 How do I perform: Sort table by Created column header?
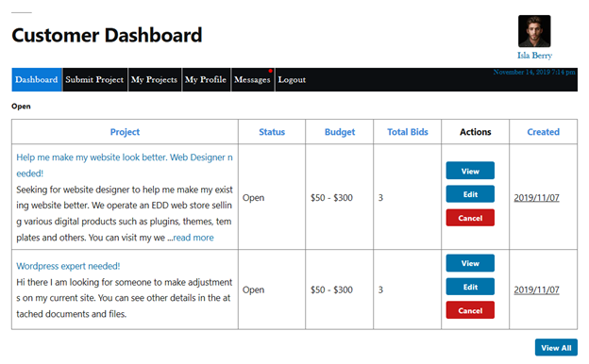point(543,132)
